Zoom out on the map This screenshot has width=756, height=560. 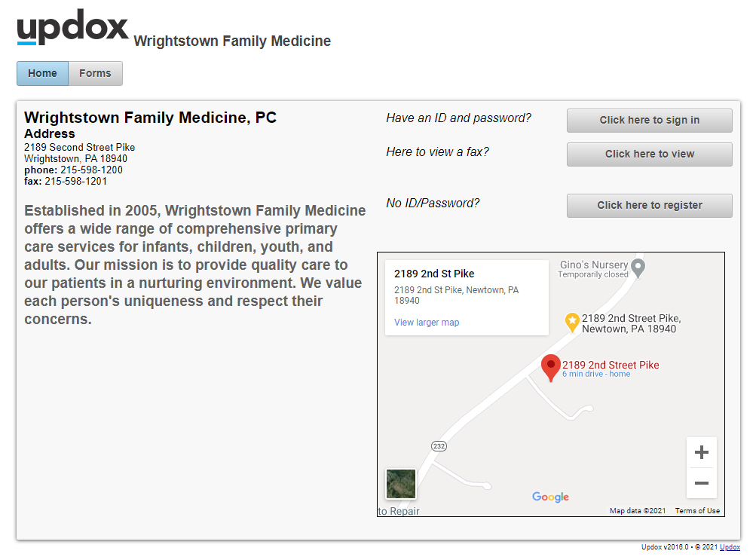701,482
